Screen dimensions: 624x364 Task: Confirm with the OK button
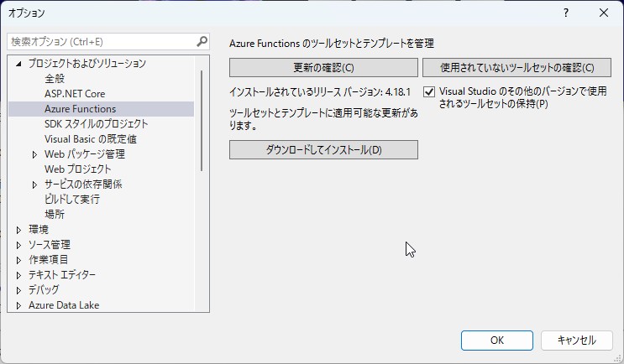point(497,341)
